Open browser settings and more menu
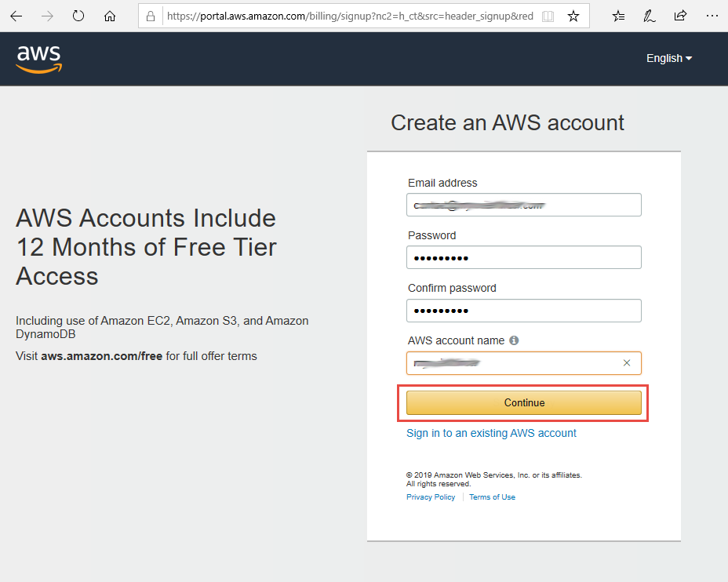Image resolution: width=728 pixels, height=582 pixels. (x=712, y=16)
